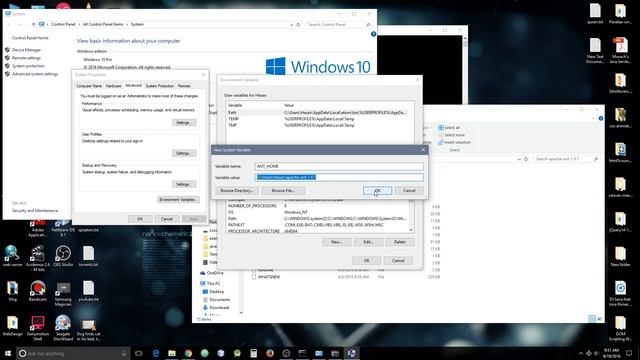The image size is (640, 360).
Task: Open Browse File in the variable dialog
Action: (283, 191)
